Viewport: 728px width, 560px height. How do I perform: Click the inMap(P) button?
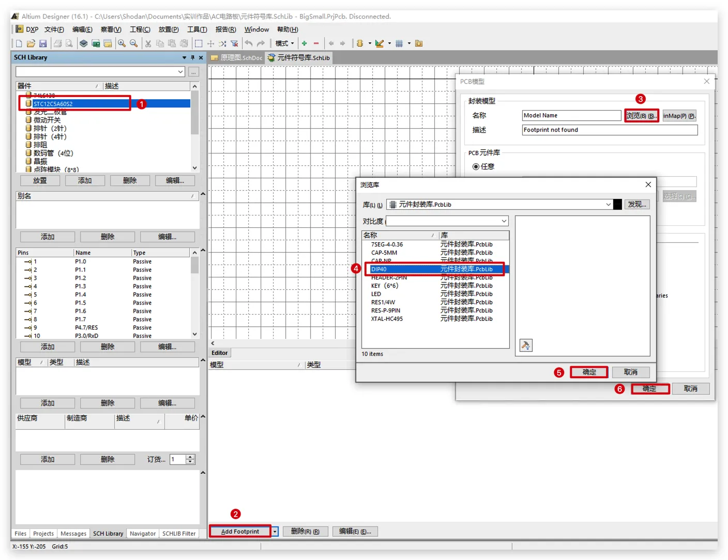point(679,116)
